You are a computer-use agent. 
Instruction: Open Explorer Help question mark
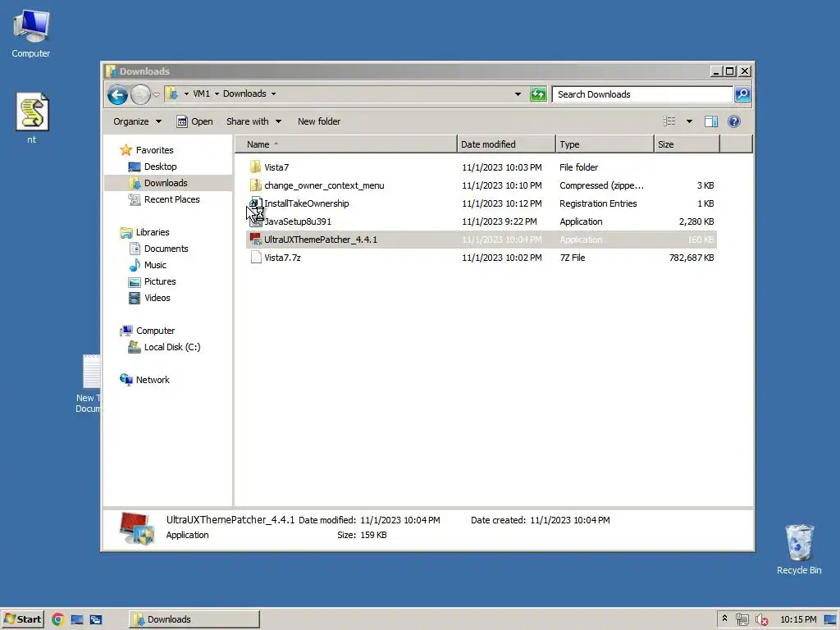pos(734,121)
